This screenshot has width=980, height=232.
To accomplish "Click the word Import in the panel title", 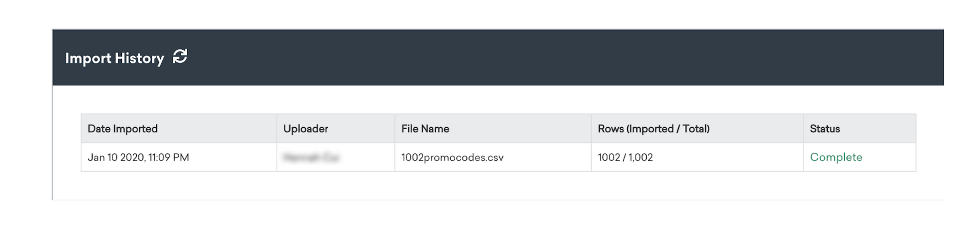I will click(x=88, y=58).
